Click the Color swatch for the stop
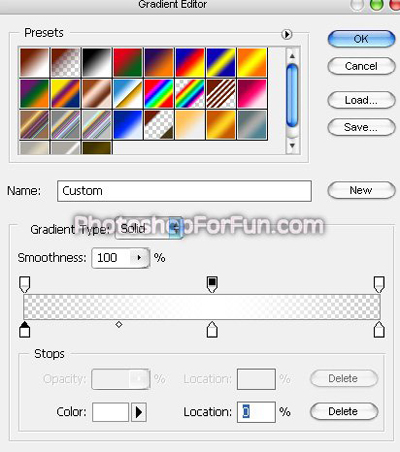 110,412
